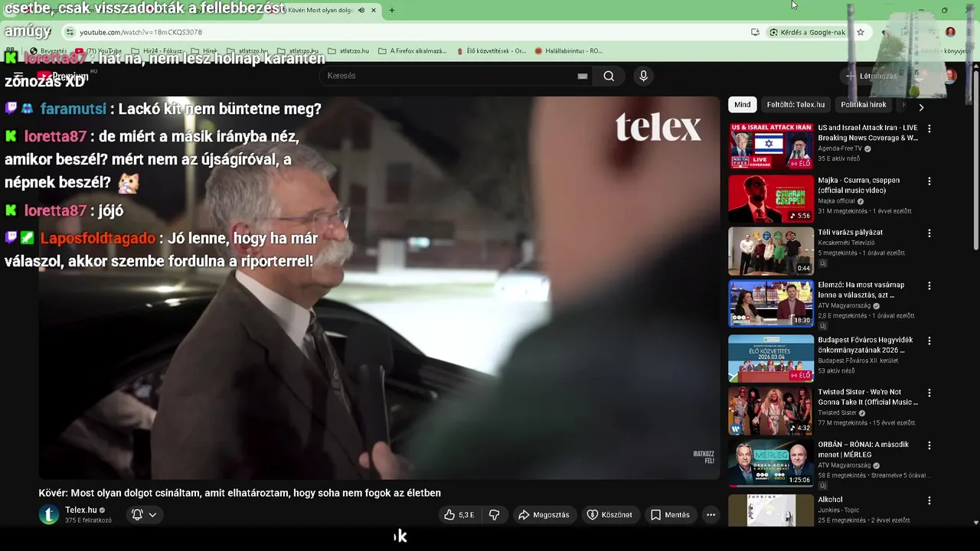Click the 375 E feliratkozó subscriber count
The width and height of the screenshot is (980, 551).
pos(88,520)
